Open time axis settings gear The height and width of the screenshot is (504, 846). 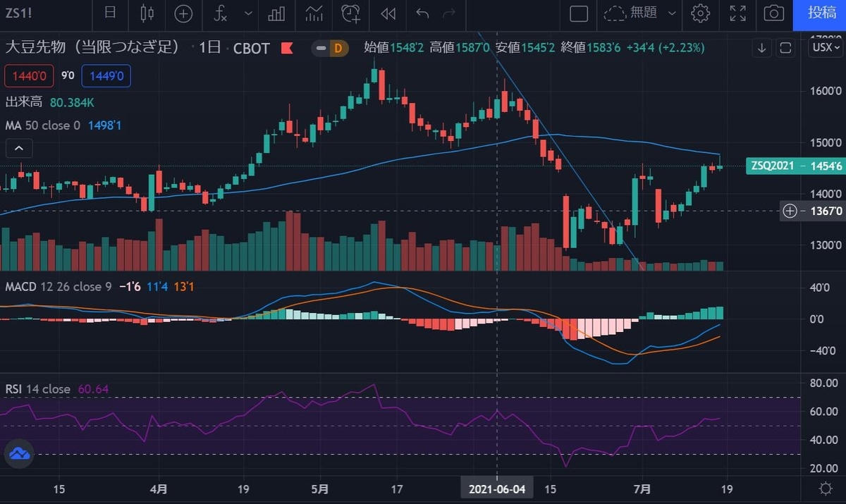[x=826, y=488]
